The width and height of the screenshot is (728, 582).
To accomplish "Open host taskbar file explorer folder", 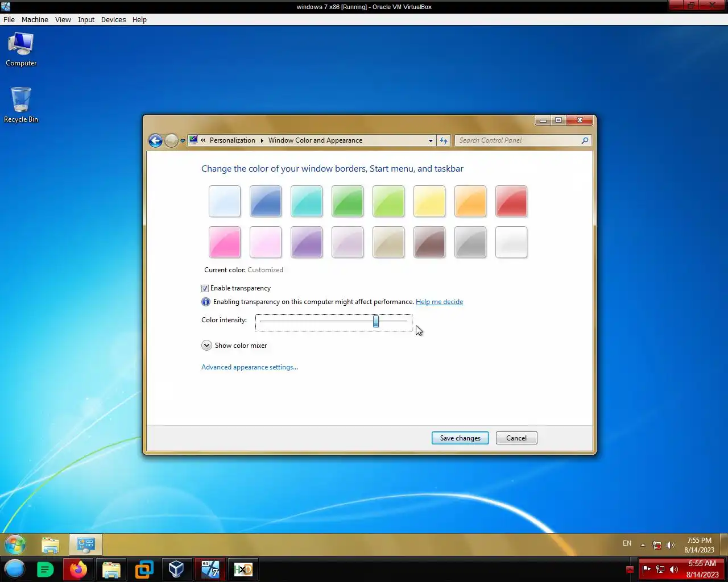I will tap(111, 569).
